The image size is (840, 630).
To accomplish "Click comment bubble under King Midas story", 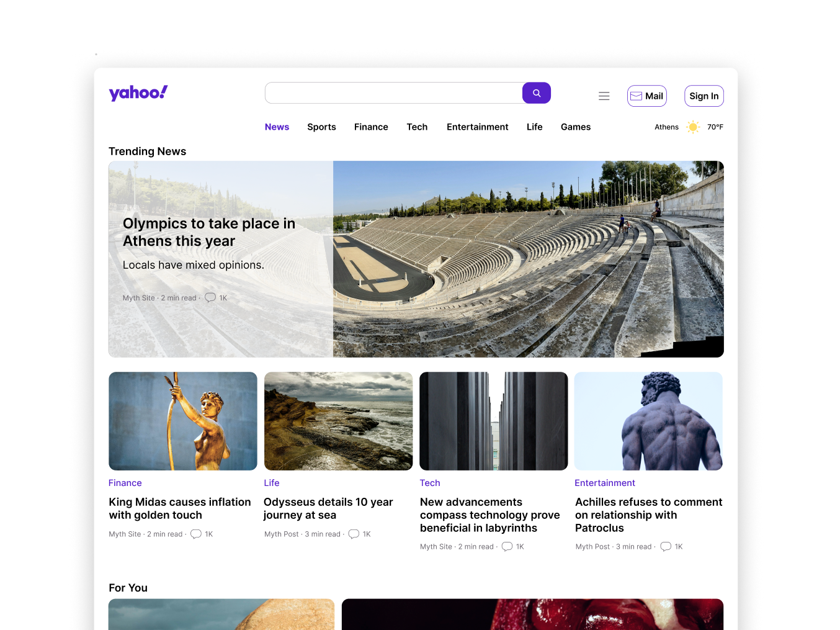I will tap(196, 534).
